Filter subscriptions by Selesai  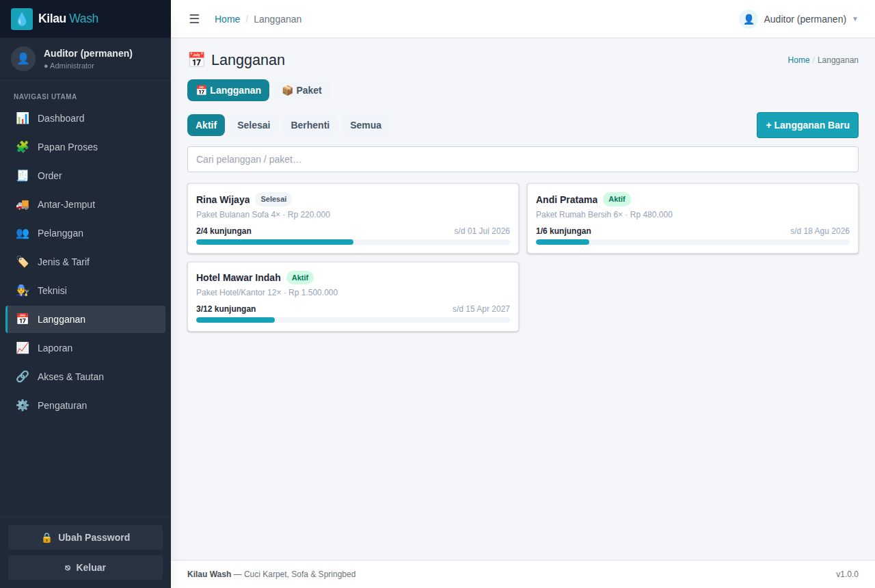click(254, 125)
